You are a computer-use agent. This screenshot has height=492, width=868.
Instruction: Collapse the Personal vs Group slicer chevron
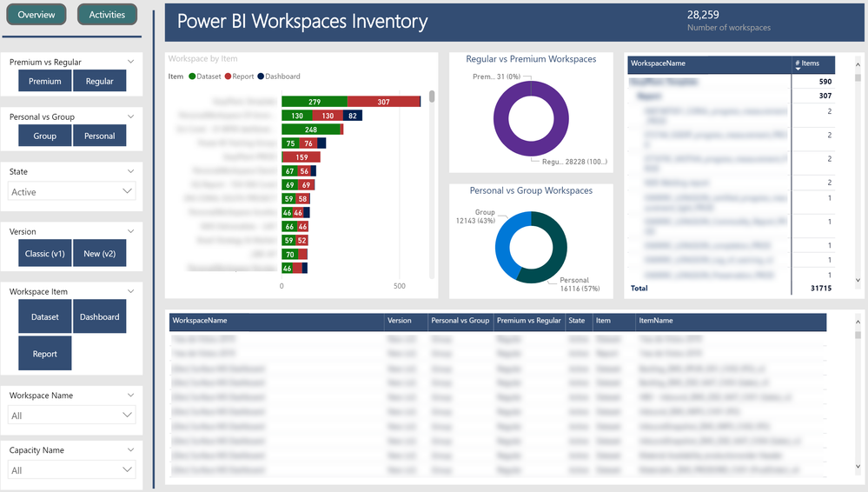[130, 116]
